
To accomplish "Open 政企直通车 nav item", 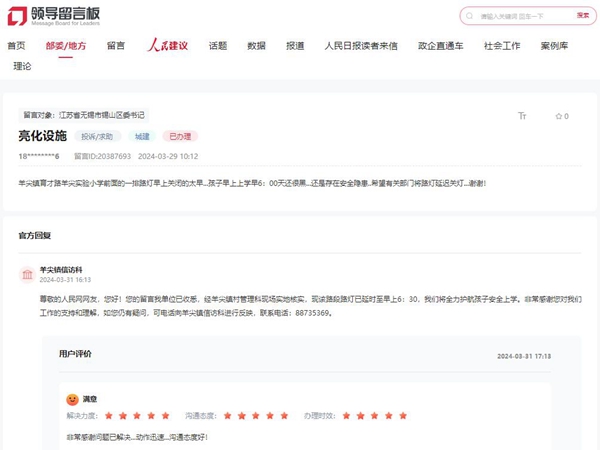I will (440, 46).
